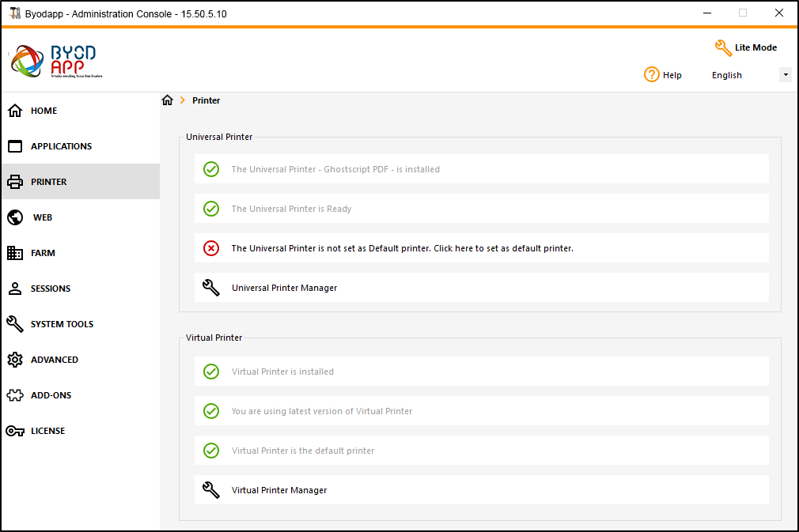Click the System Tools wrench icon
This screenshot has width=799, height=532.
(15, 324)
